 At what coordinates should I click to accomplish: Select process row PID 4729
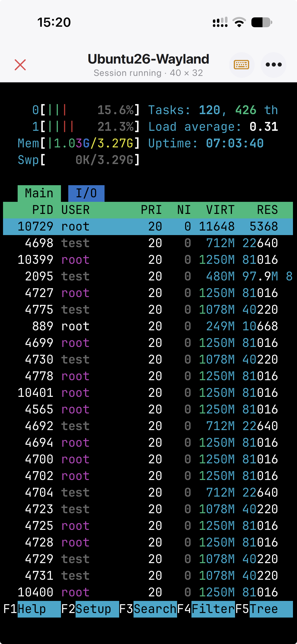click(x=148, y=559)
